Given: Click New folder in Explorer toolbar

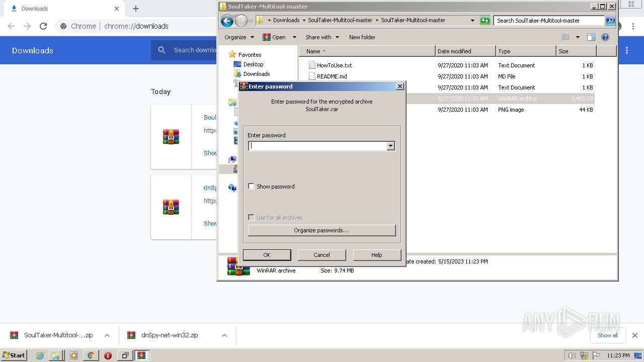Looking at the screenshot, I should coord(362,37).
